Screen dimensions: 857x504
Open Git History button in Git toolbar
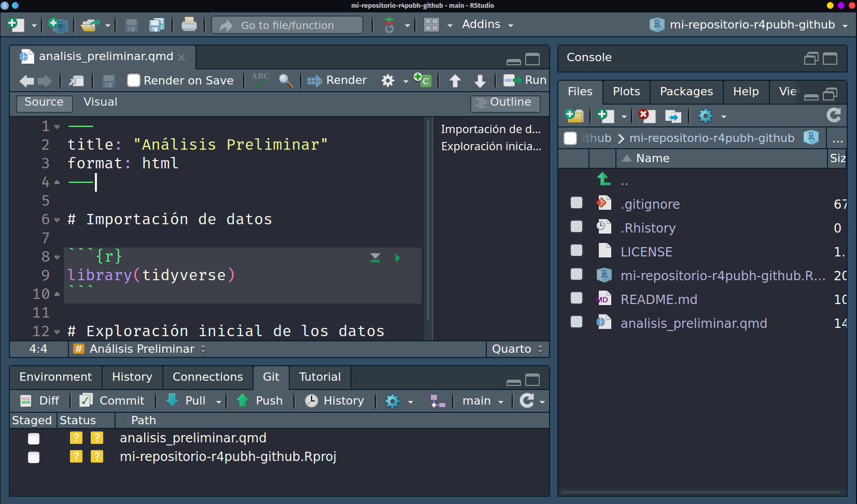click(334, 401)
